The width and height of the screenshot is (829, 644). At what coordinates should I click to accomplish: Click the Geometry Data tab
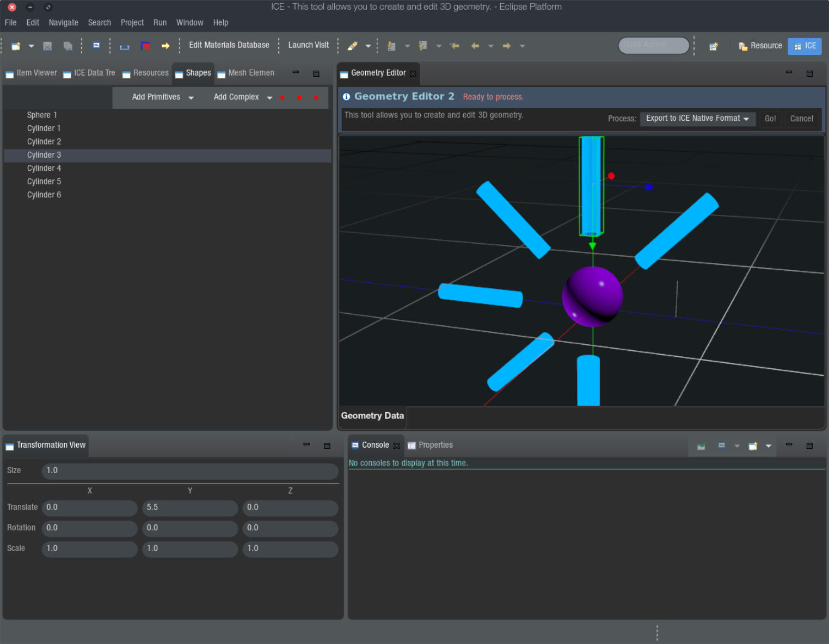click(x=372, y=416)
